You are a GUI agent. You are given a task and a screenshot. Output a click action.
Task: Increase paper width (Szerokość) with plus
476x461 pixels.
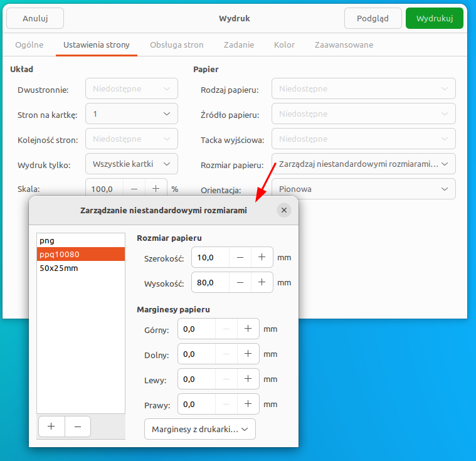click(262, 257)
